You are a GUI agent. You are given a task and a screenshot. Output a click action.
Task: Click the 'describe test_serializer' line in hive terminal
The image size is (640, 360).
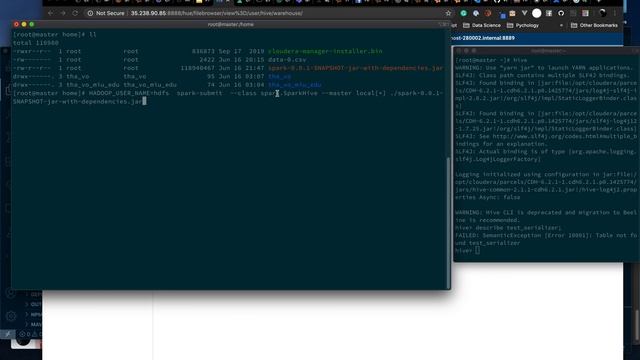click(x=508, y=228)
